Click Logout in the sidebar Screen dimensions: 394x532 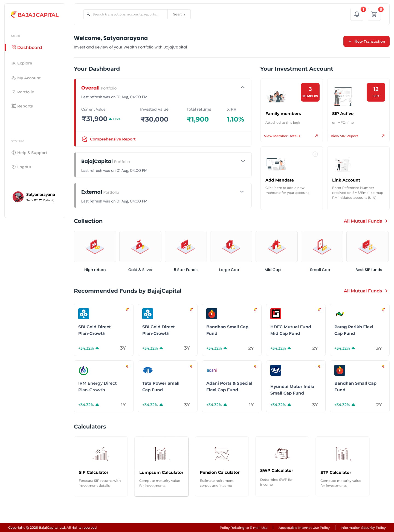pos(21,167)
